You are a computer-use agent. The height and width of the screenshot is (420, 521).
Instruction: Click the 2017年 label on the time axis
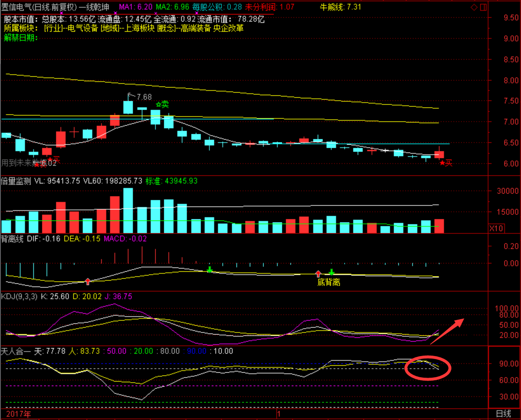pos(19,414)
